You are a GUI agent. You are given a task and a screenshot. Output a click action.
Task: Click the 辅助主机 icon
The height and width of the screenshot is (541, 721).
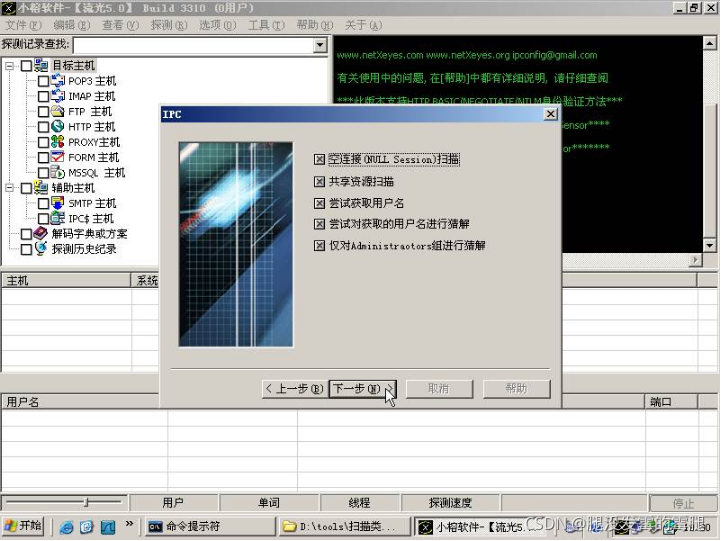pyautogui.click(x=41, y=188)
